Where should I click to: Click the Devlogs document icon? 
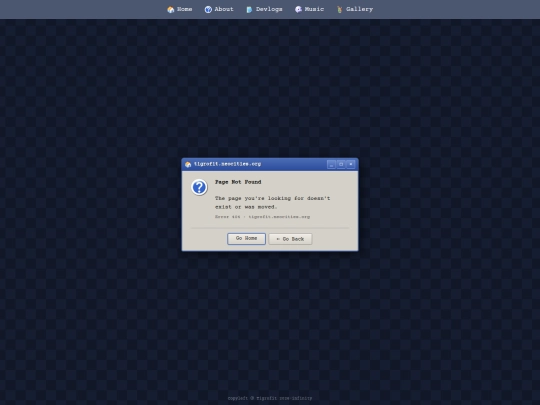[x=249, y=10]
